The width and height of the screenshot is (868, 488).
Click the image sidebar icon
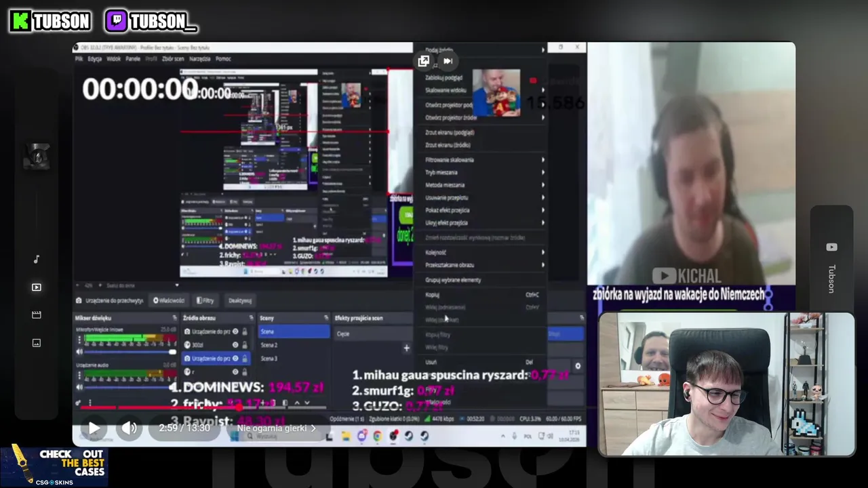click(37, 343)
